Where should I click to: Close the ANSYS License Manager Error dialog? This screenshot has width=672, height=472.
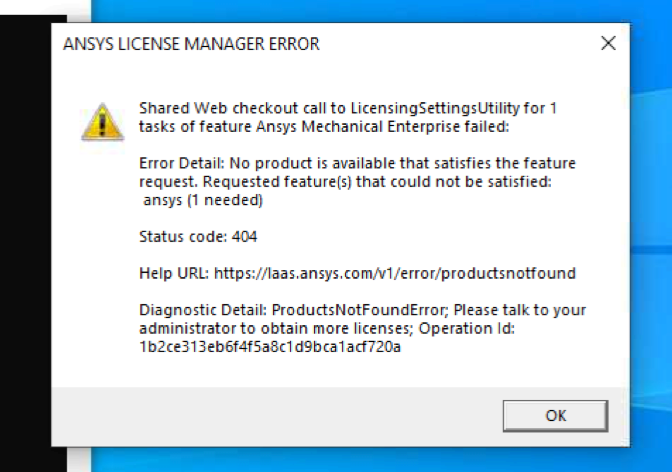tap(607, 44)
